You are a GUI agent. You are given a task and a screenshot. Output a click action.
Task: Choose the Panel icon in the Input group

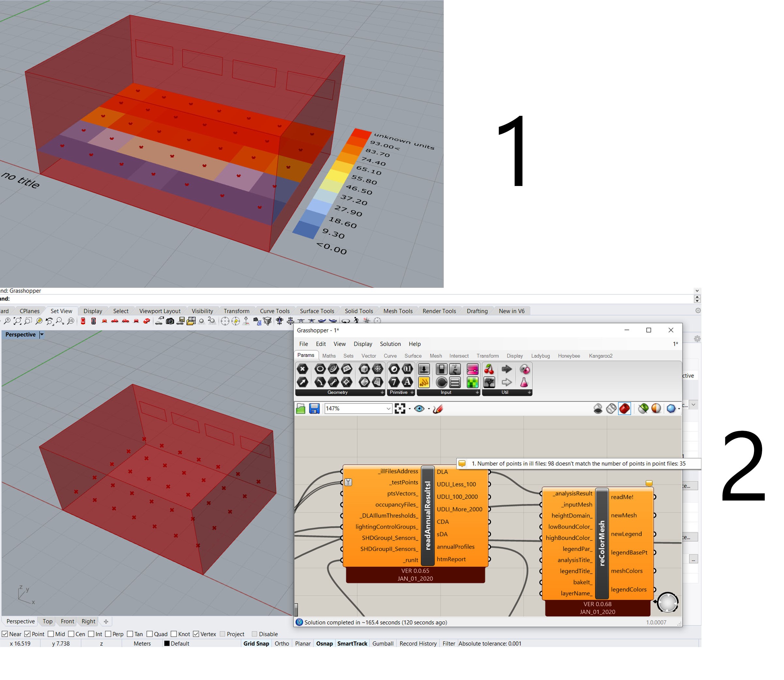click(423, 382)
